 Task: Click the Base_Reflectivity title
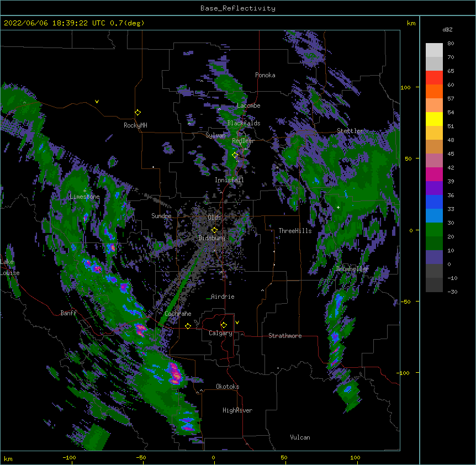[238, 8]
